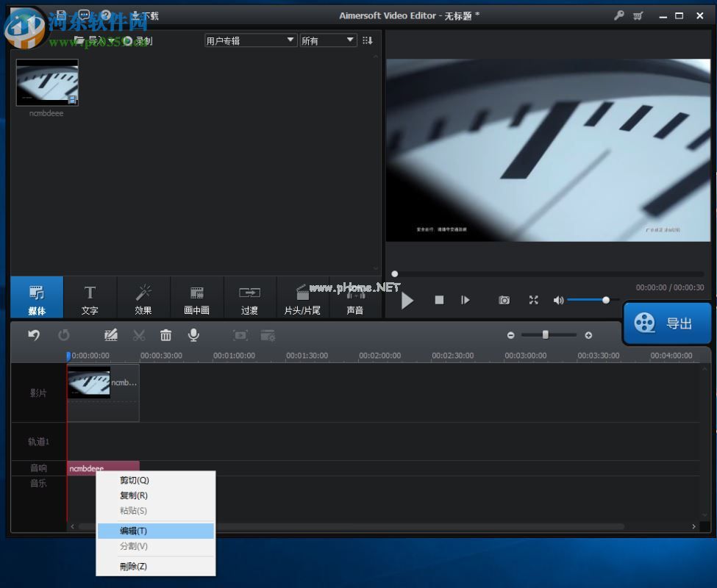The height and width of the screenshot is (588, 717).
Task: Open the 所有 filter dropdown
Action: (x=327, y=40)
